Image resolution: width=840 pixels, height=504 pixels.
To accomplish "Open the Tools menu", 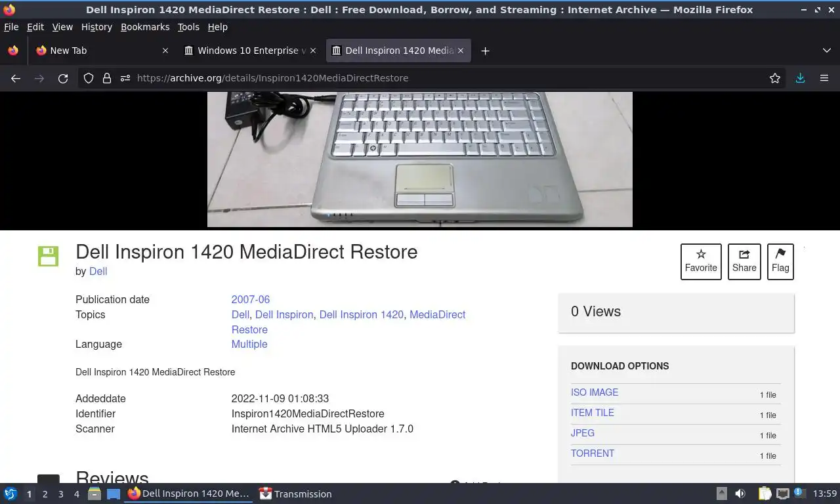I will (188, 27).
